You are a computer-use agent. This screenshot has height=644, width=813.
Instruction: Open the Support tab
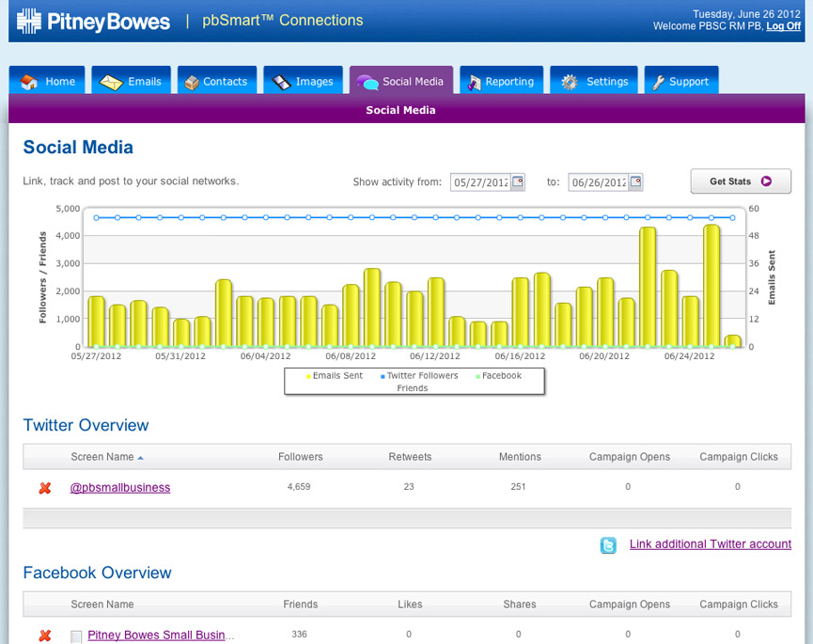click(681, 80)
